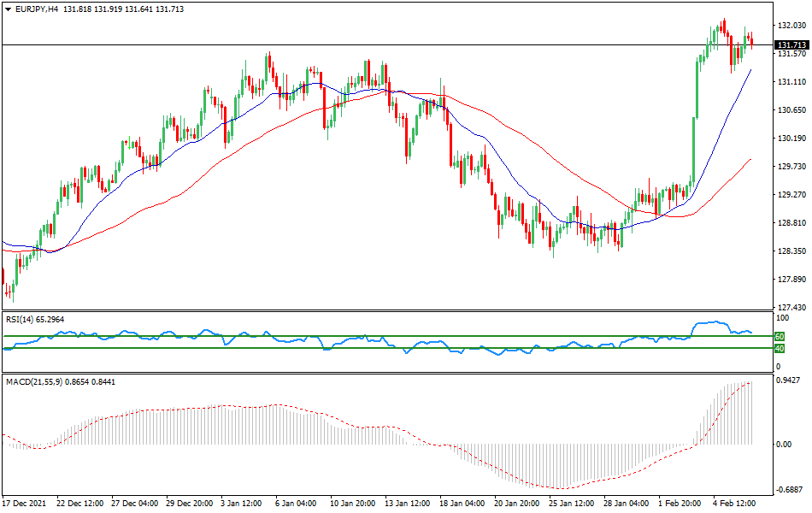Toggle the green RSI level marker 40
The width and height of the screenshot is (812, 513).
click(778, 349)
